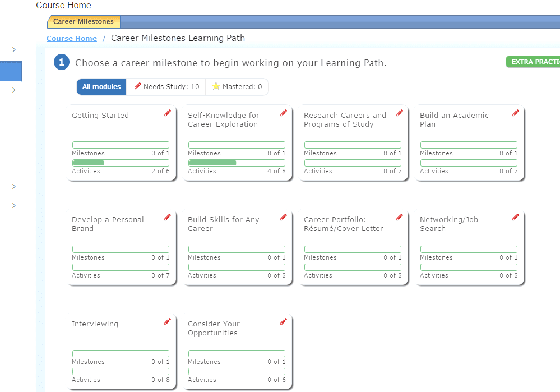Click the pencil icon on Develop a Personal Brand
The width and height of the screenshot is (560, 392).
click(167, 217)
